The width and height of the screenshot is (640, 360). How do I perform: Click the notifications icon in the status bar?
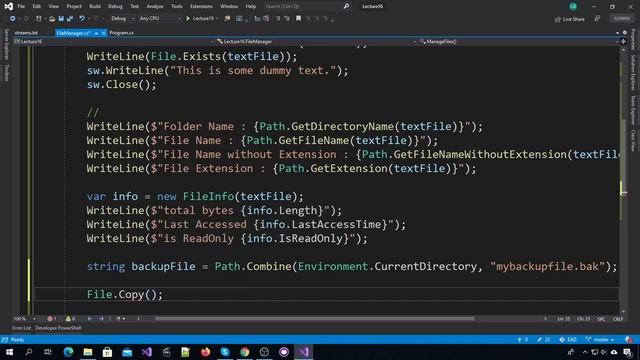629,340
